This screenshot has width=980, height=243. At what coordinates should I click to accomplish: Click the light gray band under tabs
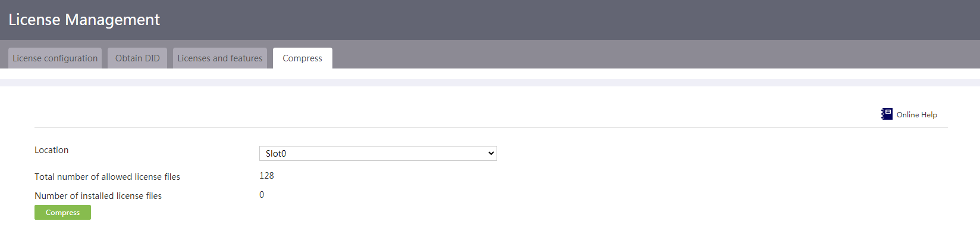(x=490, y=83)
